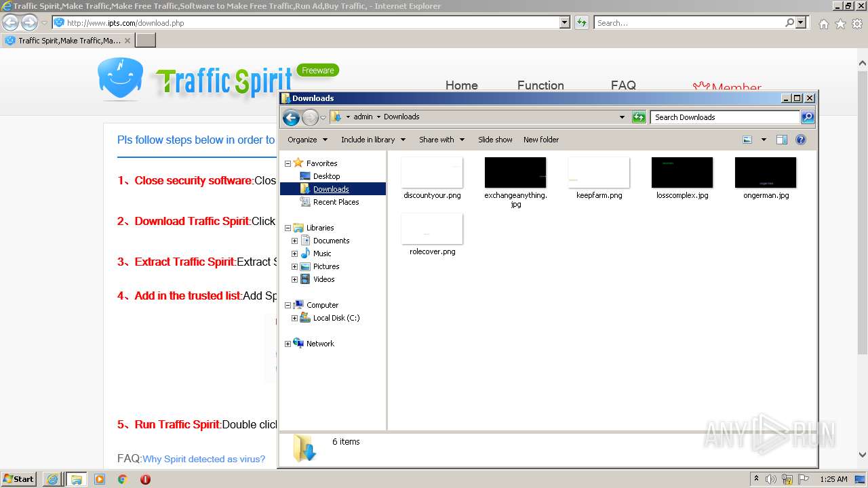Select exchangeanything.jpg thumbnail
Image resolution: width=868 pixels, height=488 pixels.
515,173
